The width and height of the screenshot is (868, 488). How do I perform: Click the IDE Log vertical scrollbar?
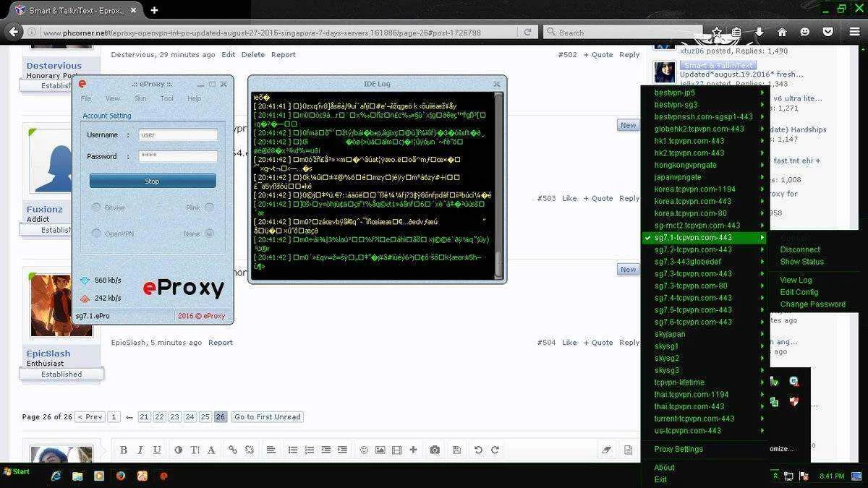[498, 184]
